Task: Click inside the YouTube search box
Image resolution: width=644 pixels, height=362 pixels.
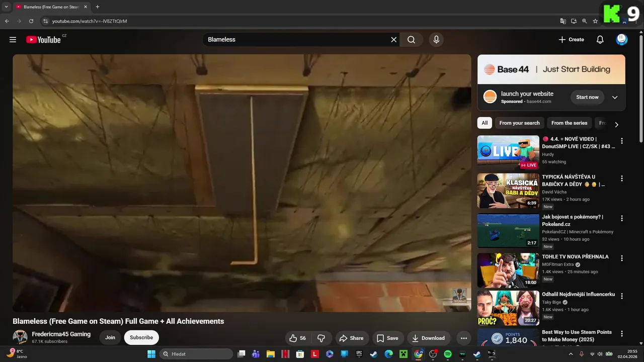Action: [297, 40]
